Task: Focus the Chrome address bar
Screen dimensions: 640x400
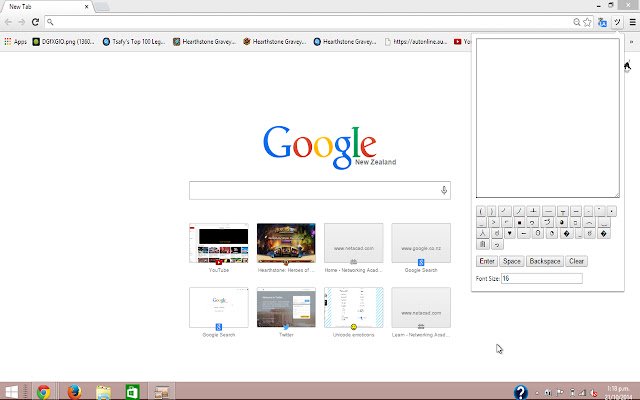Action: click(x=310, y=22)
